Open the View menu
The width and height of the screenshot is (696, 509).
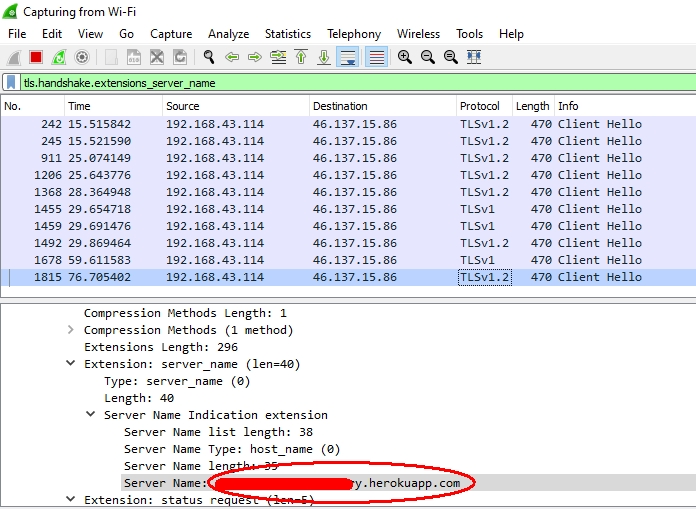[90, 34]
